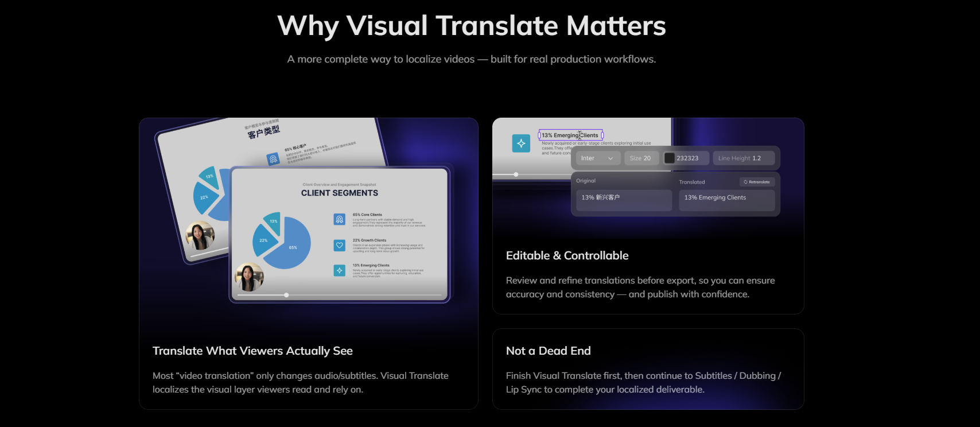Click the video progress knob in Editable card
Image resolution: width=980 pixels, height=427 pixels.
(x=516, y=174)
